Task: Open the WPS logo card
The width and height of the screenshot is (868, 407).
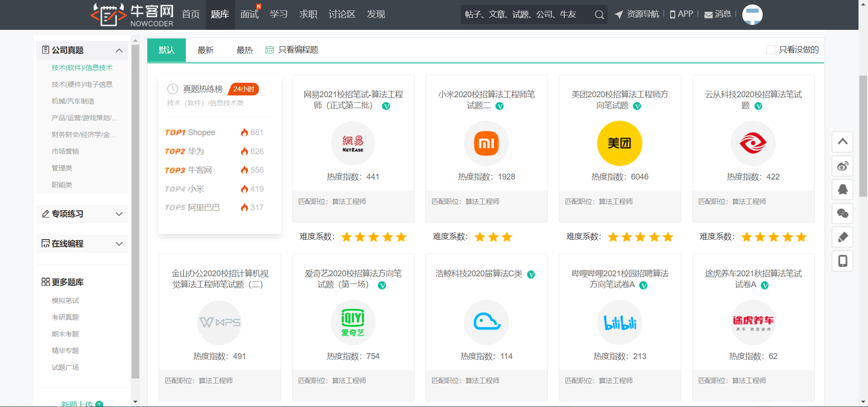Action: (x=220, y=322)
